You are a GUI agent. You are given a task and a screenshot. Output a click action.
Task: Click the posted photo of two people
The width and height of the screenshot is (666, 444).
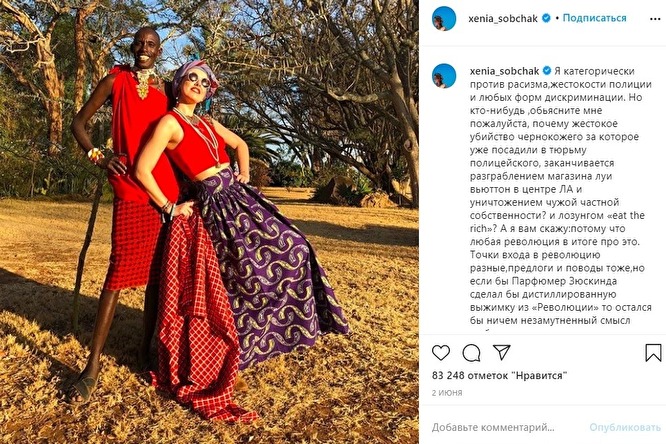coord(209,222)
